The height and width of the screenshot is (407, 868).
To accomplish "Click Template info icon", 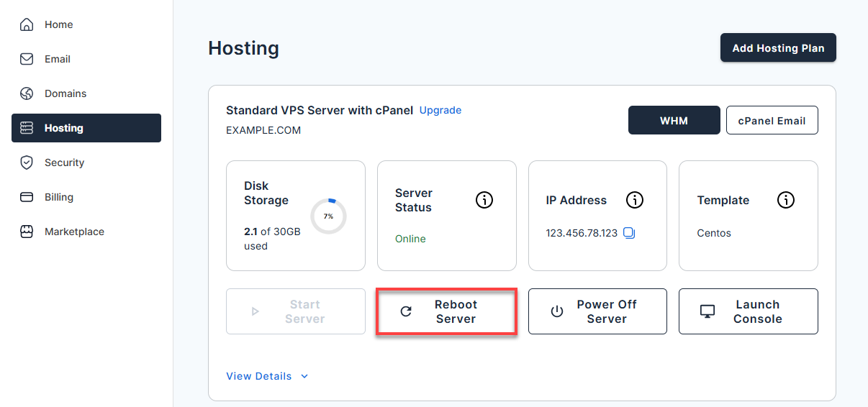I will tap(786, 200).
